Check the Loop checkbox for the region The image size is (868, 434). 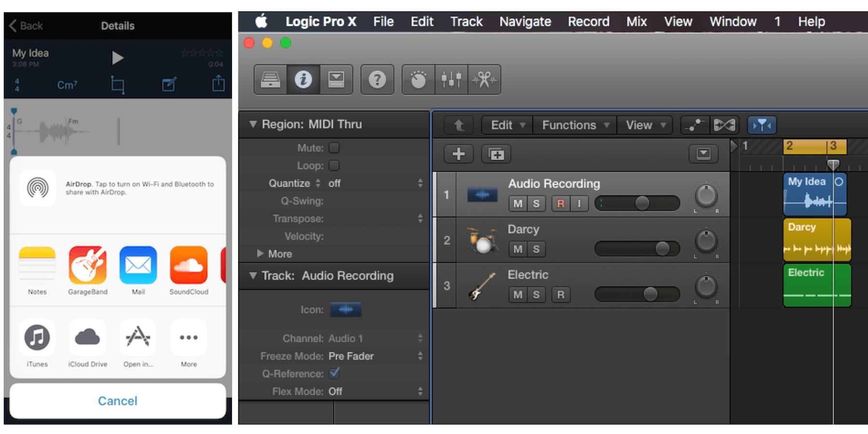coord(334,165)
